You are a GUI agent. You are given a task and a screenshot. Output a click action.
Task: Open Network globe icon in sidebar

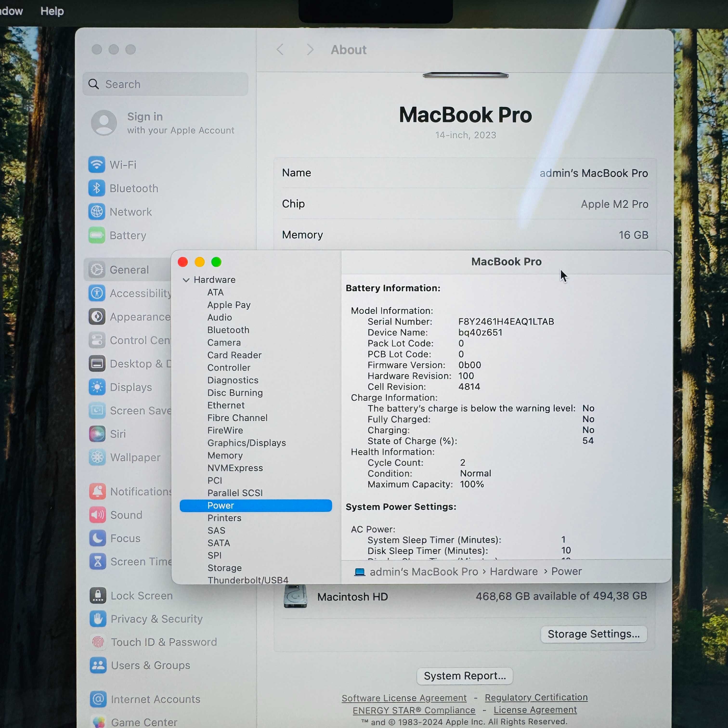[97, 212]
